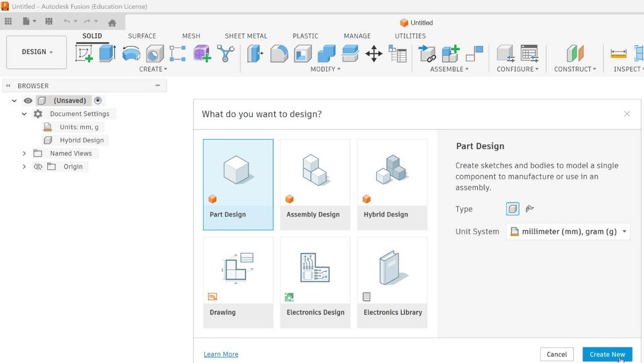Image resolution: width=644 pixels, height=363 pixels.
Task: Select the Shell tool
Action: pyautogui.click(x=303, y=53)
